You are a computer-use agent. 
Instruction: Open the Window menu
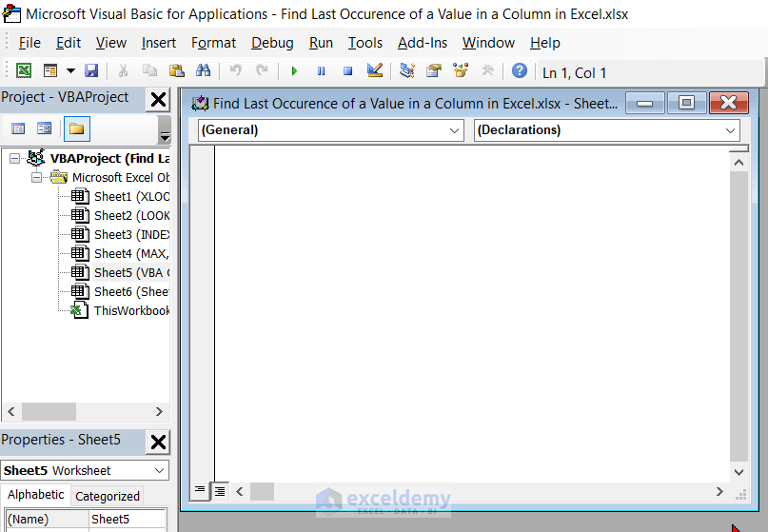coord(488,43)
